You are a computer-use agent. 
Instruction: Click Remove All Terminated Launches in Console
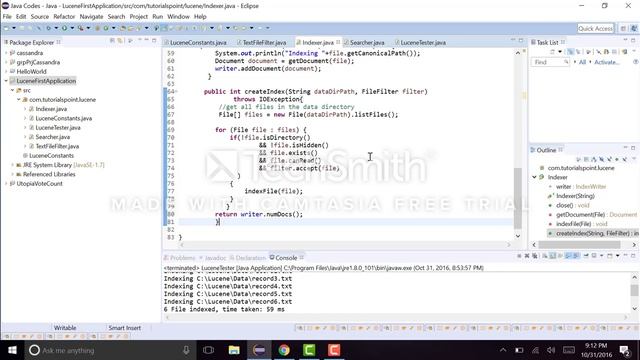point(535,256)
